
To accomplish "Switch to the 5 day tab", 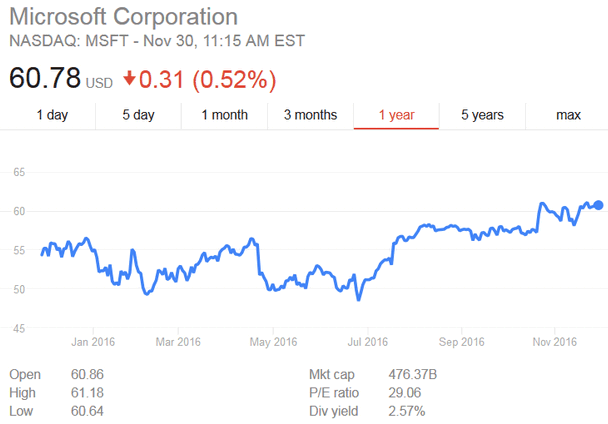I will pos(138,115).
